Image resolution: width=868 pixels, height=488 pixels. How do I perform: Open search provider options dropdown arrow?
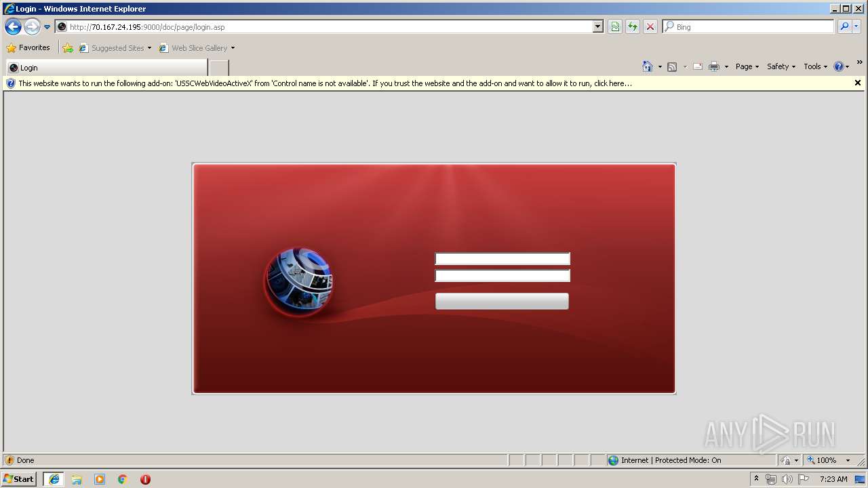point(856,27)
